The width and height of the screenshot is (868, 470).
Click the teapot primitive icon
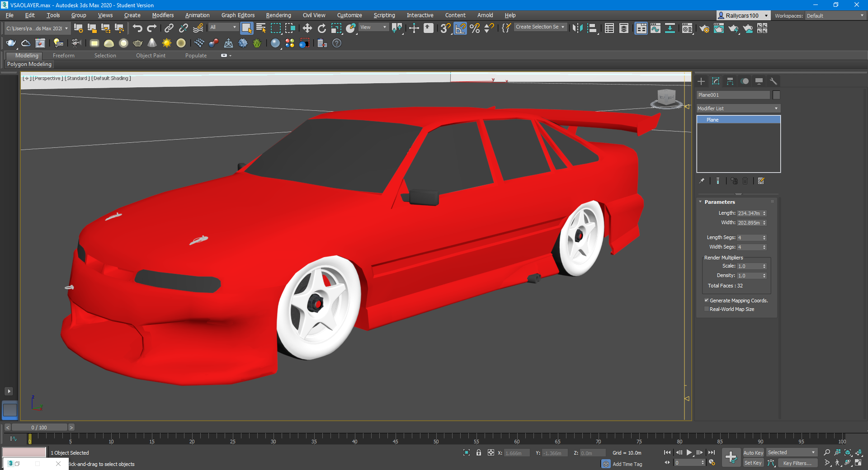point(138,43)
